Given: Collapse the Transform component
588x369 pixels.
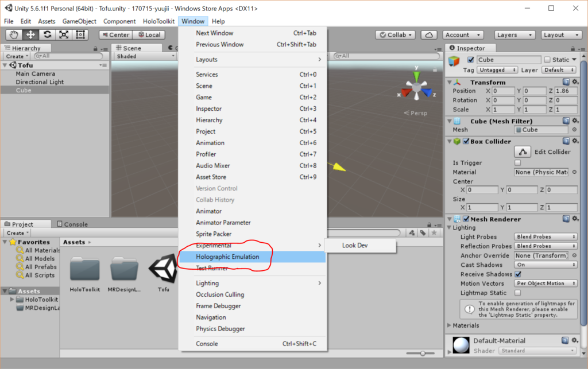Looking at the screenshot, I should pos(449,82).
